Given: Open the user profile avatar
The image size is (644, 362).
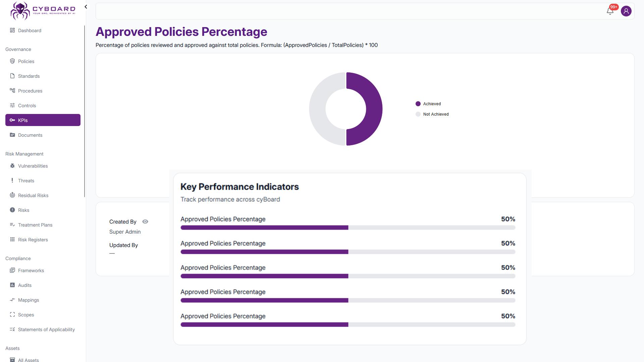Looking at the screenshot, I should tap(626, 11).
